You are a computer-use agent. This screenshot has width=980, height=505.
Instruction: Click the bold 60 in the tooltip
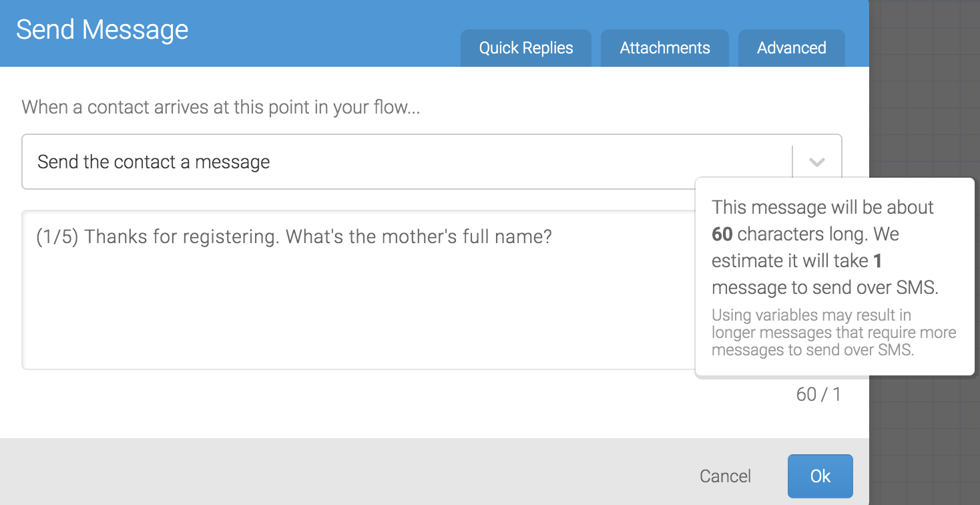pos(722,234)
